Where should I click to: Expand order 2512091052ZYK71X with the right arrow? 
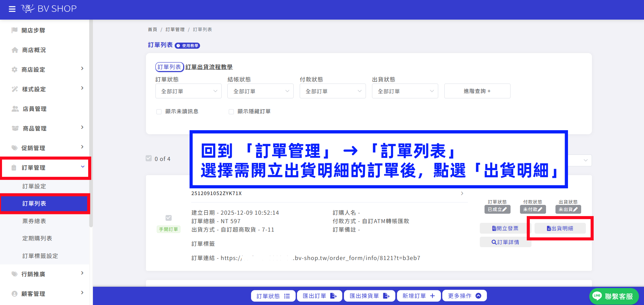point(462,193)
